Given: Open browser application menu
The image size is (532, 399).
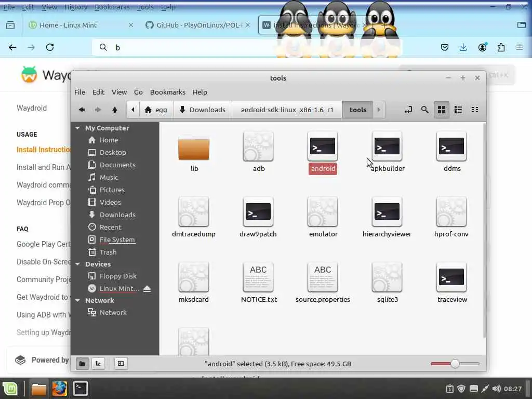Looking at the screenshot, I should click(x=520, y=47).
